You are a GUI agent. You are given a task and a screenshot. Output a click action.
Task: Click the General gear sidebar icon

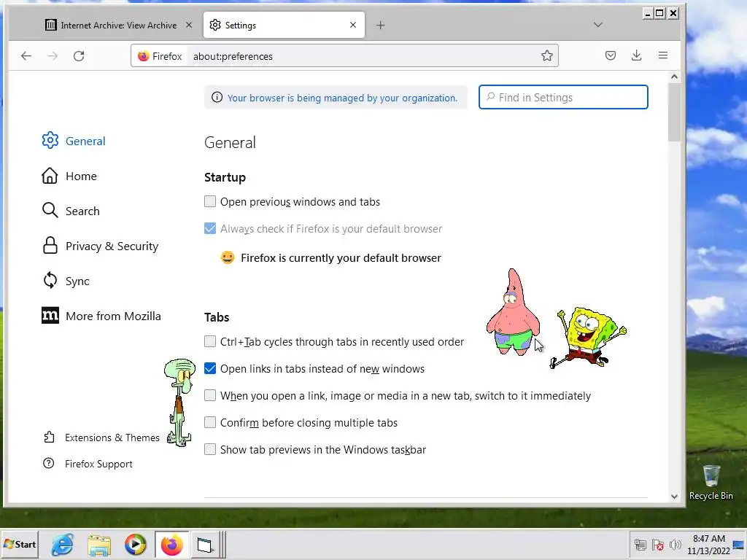pos(50,141)
